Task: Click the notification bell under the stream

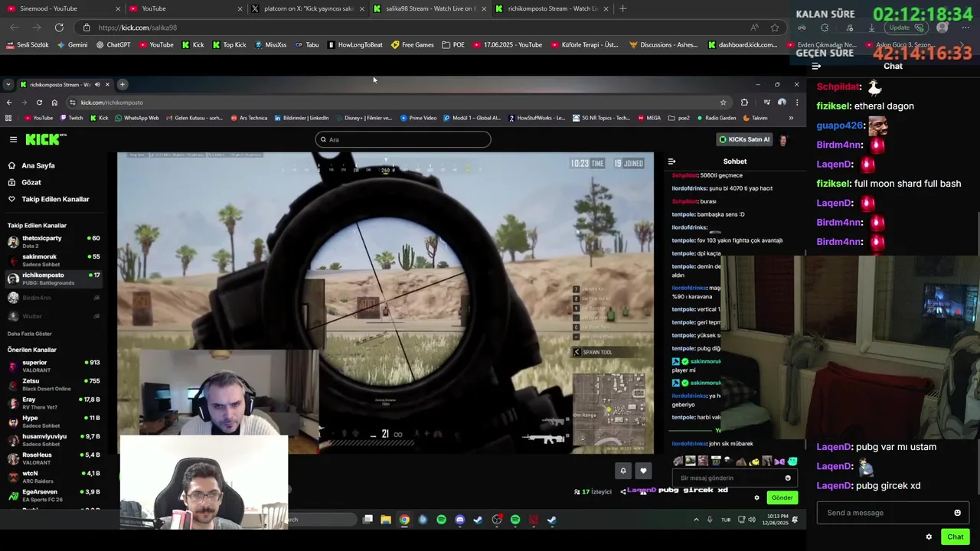Action: [x=623, y=471]
